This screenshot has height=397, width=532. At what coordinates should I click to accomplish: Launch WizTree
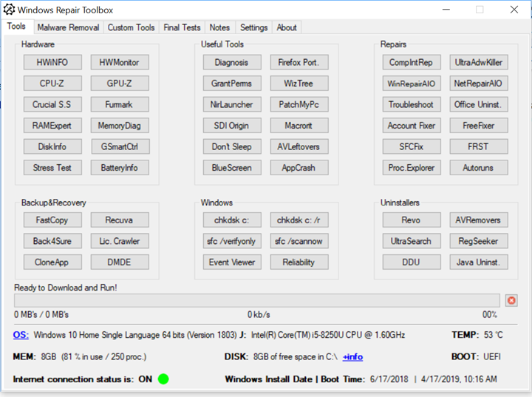[299, 84]
